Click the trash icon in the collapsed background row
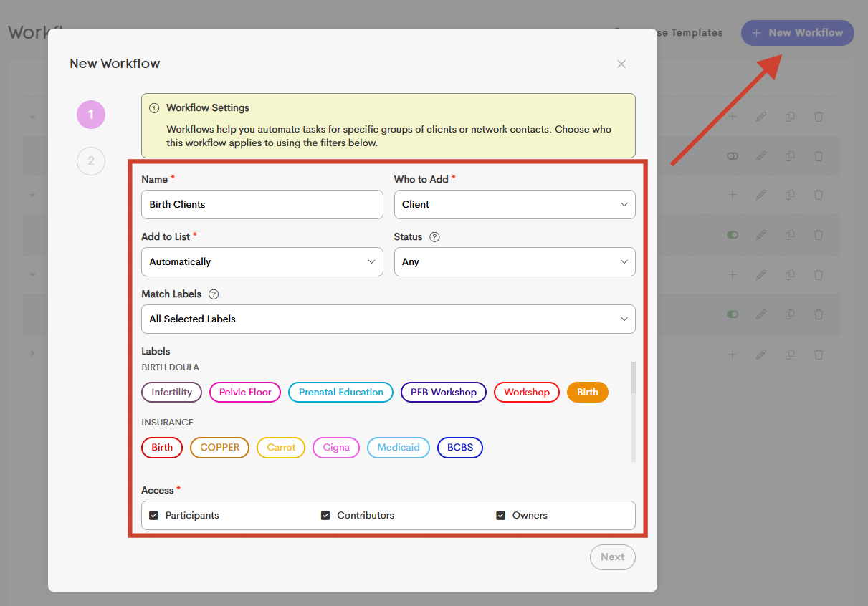The width and height of the screenshot is (868, 606). 819,355
